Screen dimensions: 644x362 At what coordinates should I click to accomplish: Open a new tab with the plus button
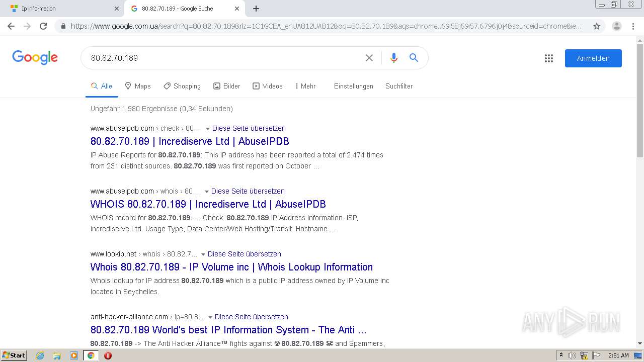click(256, 9)
